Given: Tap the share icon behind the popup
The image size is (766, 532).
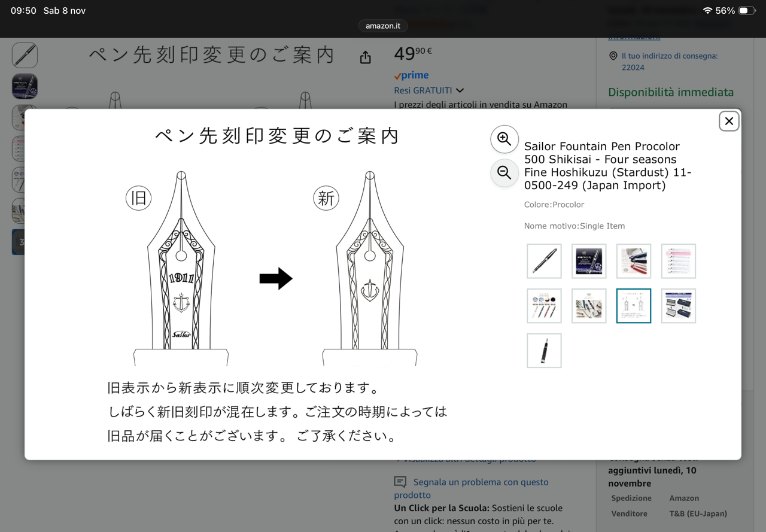Looking at the screenshot, I should [365, 57].
